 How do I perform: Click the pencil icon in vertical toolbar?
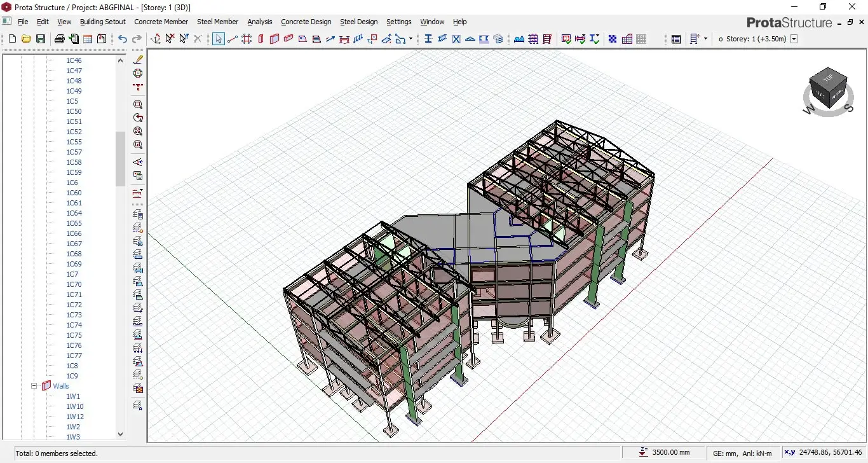tap(138, 59)
